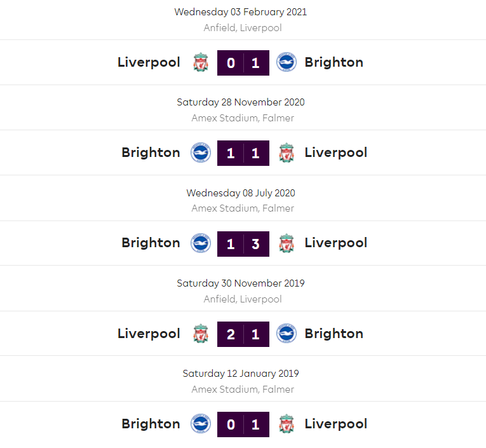The height and width of the screenshot is (448, 486).
Task: Click Brighton crest in 12 January 2019 match
Action: pyautogui.click(x=201, y=424)
